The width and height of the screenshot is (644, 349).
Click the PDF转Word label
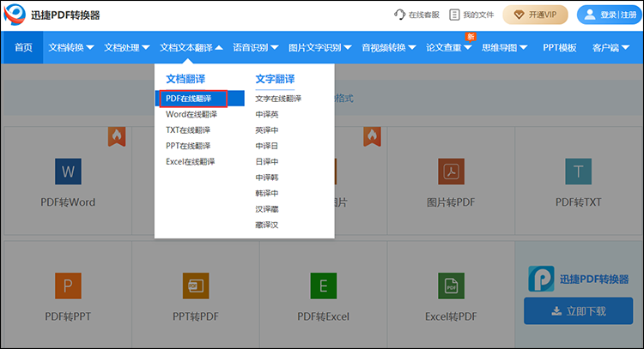[68, 202]
